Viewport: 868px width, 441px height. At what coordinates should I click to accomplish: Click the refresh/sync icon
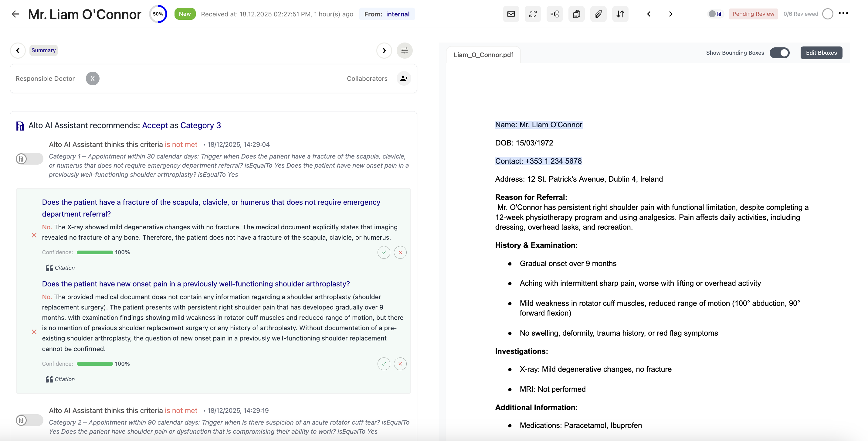pos(533,14)
